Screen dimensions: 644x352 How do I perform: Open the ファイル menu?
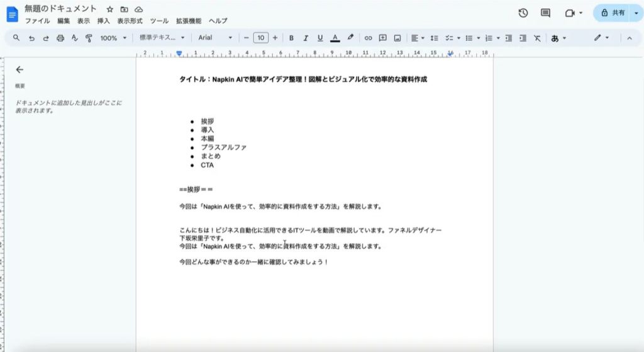pyautogui.click(x=37, y=21)
